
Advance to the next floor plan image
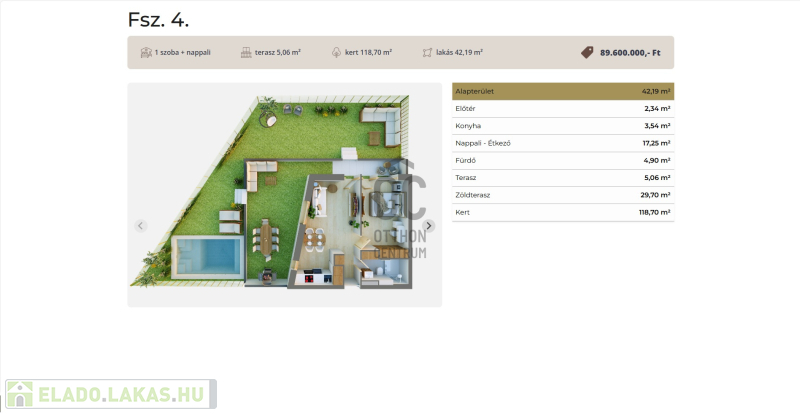429,226
